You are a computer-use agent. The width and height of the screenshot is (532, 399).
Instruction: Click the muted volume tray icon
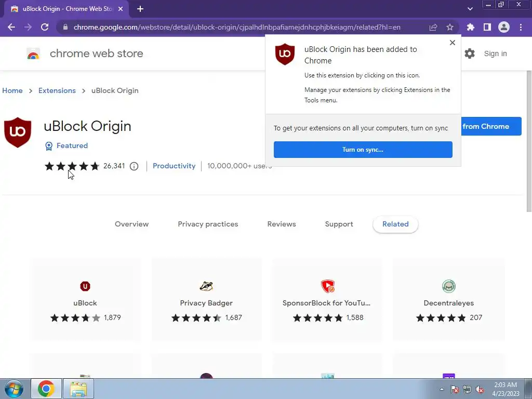[x=480, y=389]
